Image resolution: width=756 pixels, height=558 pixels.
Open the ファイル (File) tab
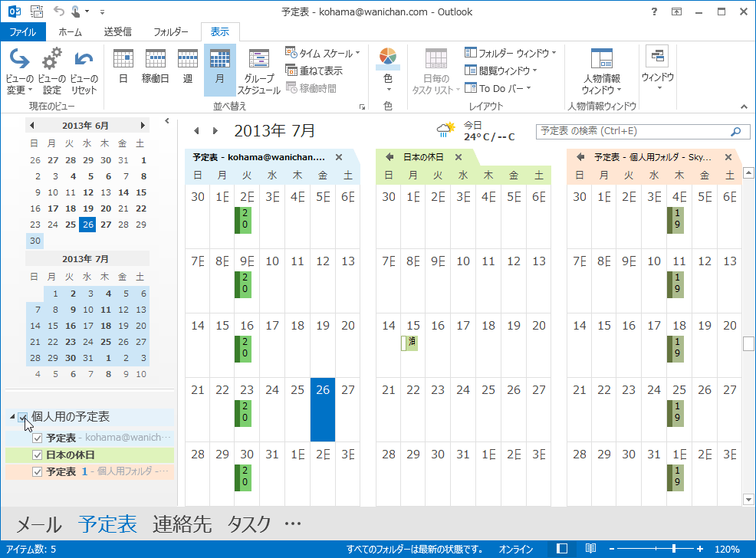click(x=23, y=31)
